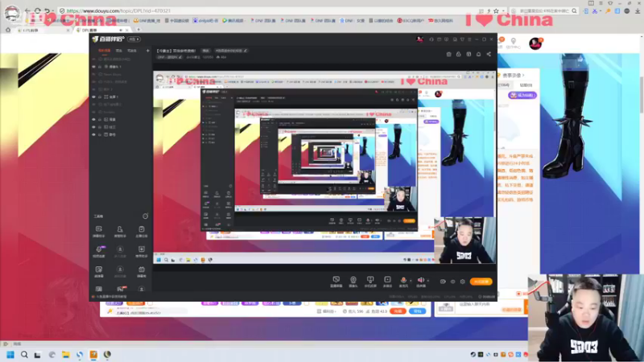644x362 pixels.
Task: Click the orange start-streaming button
Action: (481, 282)
